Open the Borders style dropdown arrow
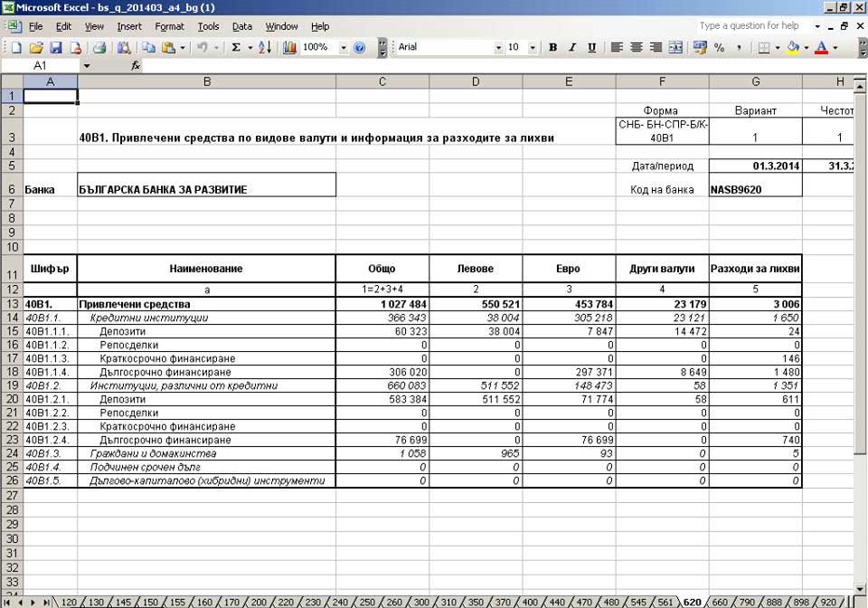 pyautogui.click(x=778, y=48)
